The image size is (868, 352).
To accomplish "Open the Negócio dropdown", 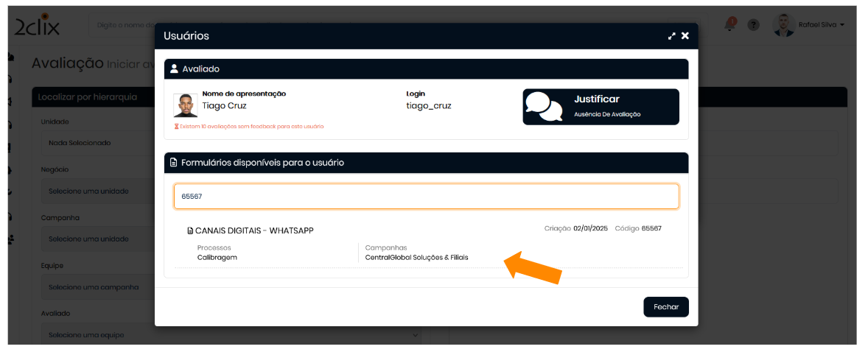I will (96, 191).
